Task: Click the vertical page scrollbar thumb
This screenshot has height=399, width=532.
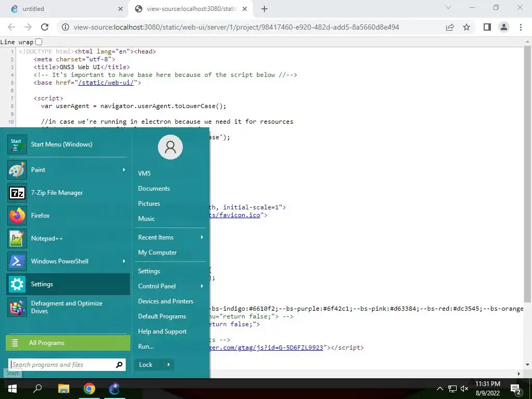Action: point(527,173)
